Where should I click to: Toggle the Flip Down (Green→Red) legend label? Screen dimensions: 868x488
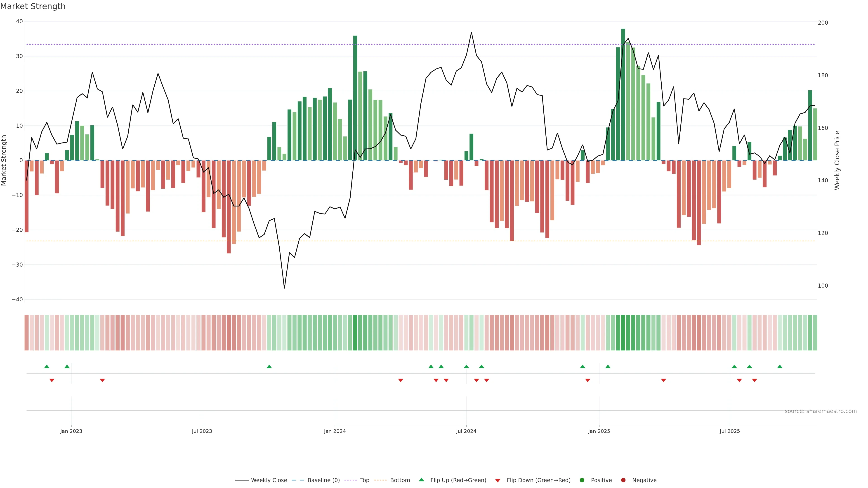click(x=538, y=480)
